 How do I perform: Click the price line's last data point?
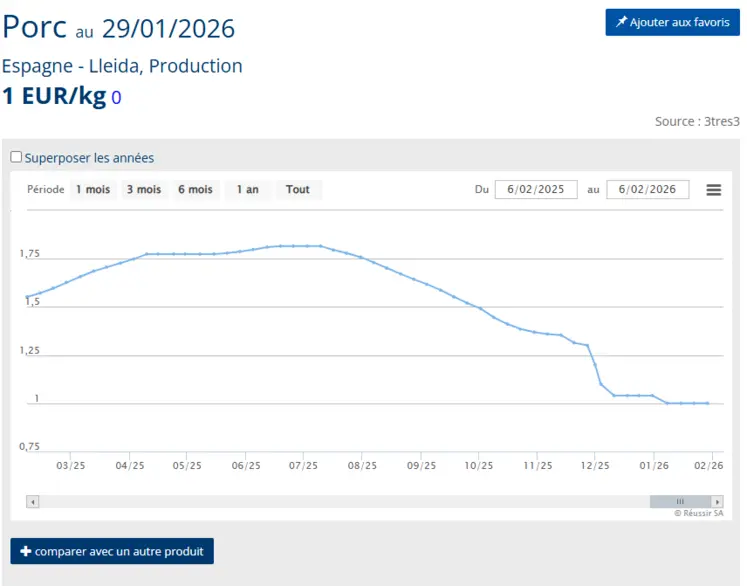pyautogui.click(x=708, y=403)
